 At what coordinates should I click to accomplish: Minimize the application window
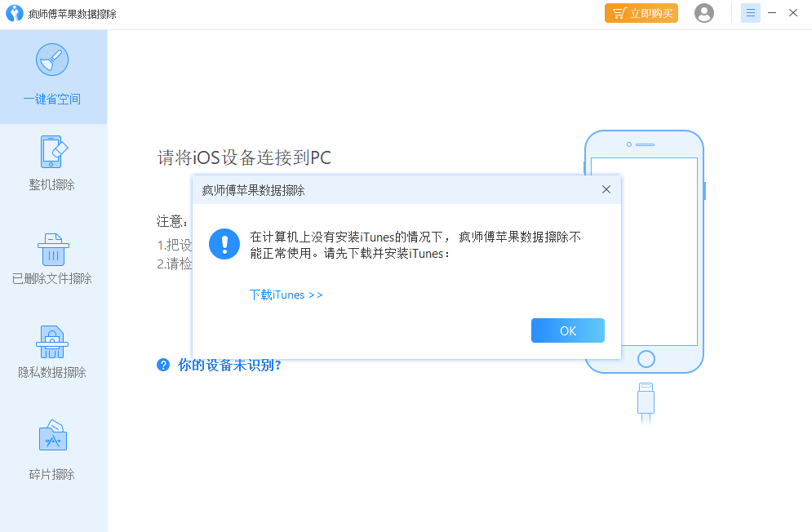(772, 13)
